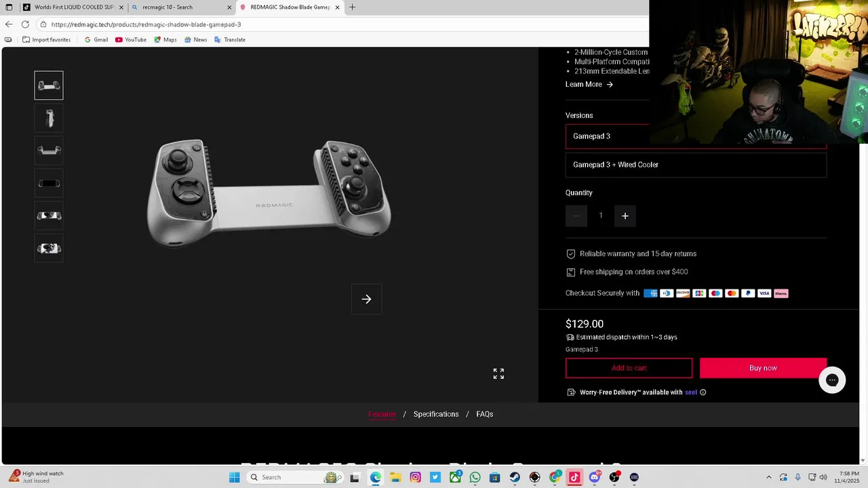Close the REDMAGIC Shadow Blade tab
The width and height of the screenshot is (868, 488).
click(x=337, y=7)
